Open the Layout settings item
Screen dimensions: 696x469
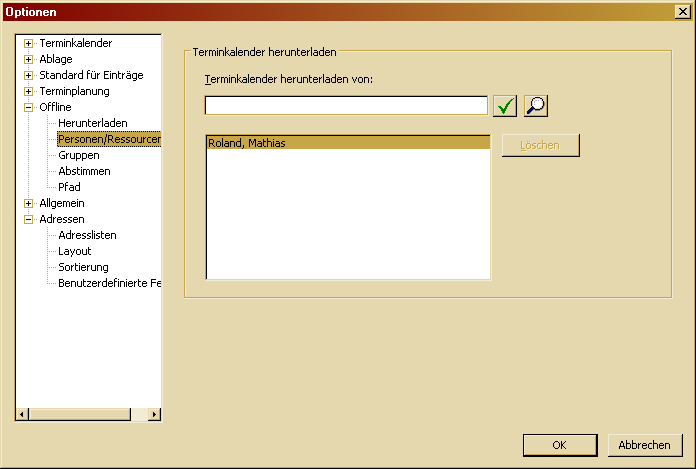point(75,251)
